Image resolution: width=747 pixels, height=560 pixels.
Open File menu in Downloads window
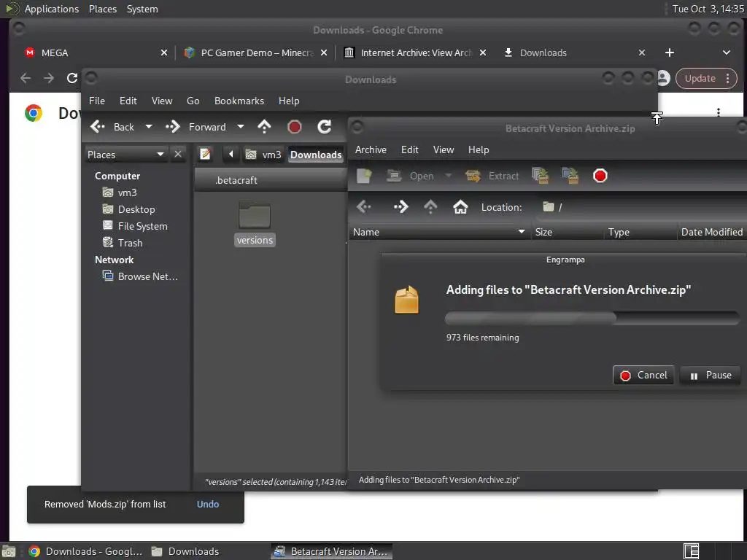coord(97,101)
